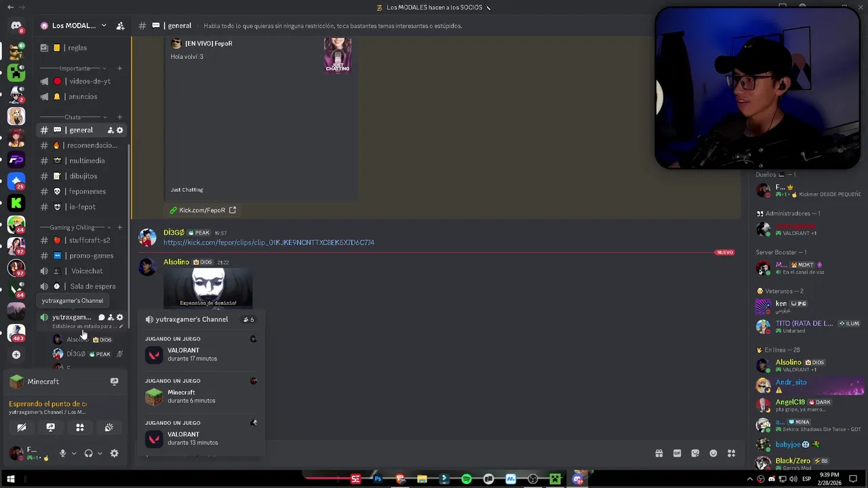The height and width of the screenshot is (488, 868).
Task: Join the Voicechat voice channel
Action: [x=81, y=271]
